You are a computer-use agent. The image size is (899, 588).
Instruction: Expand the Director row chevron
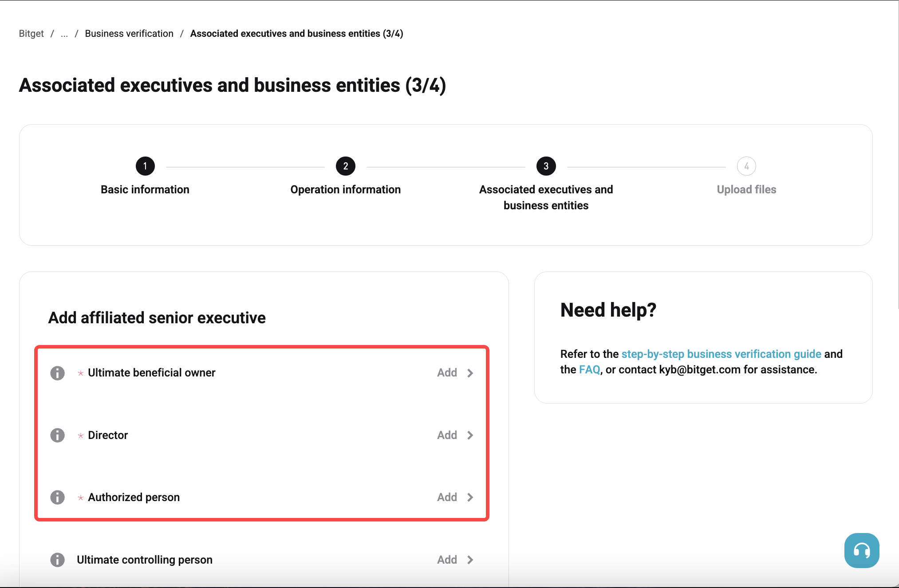point(470,435)
